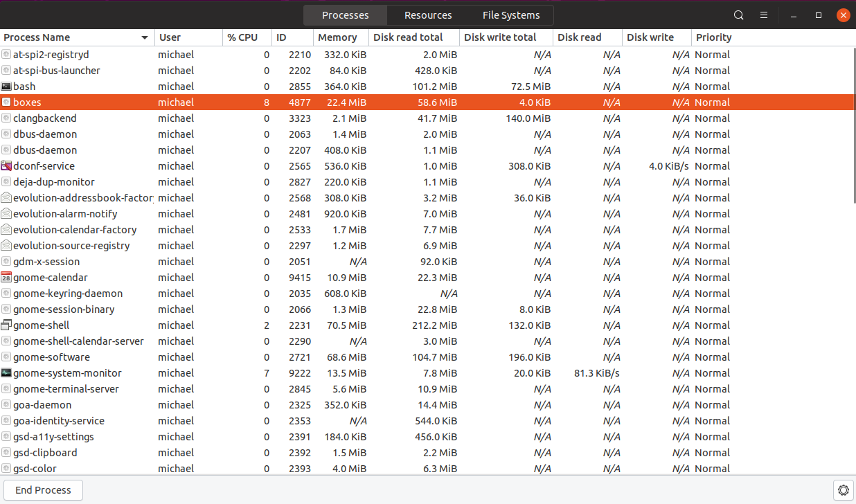856x504 pixels.
Task: Click the at-spi-bus-launcher process icon
Action: click(6, 71)
